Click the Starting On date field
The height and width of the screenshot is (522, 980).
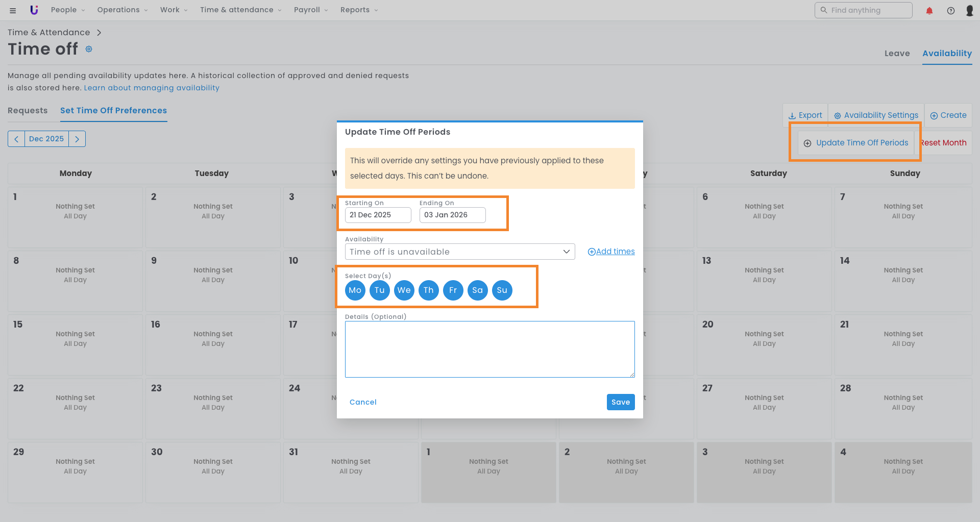[378, 215]
